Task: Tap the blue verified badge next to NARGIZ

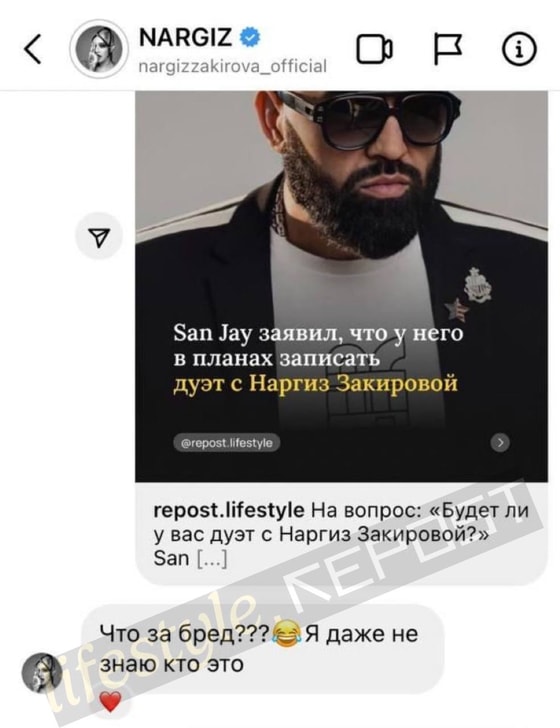Action: (250, 37)
